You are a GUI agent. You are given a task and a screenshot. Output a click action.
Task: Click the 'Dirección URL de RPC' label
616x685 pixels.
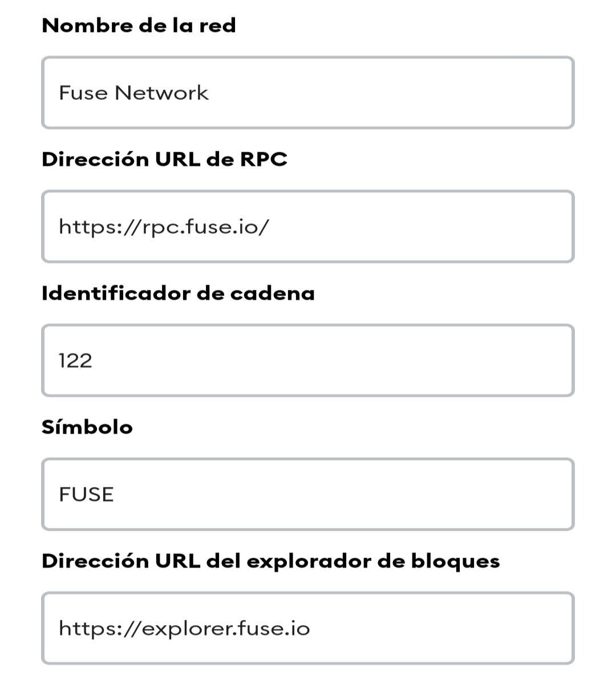pos(164,159)
